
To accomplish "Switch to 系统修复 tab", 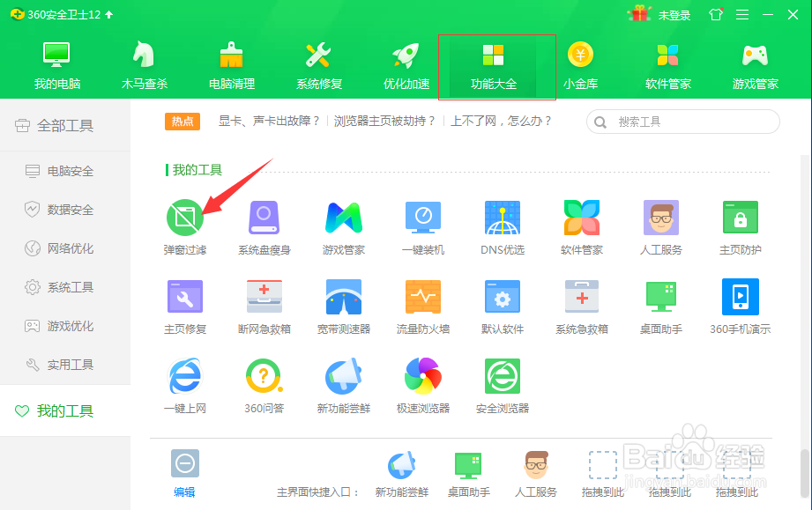I will 319,66.
